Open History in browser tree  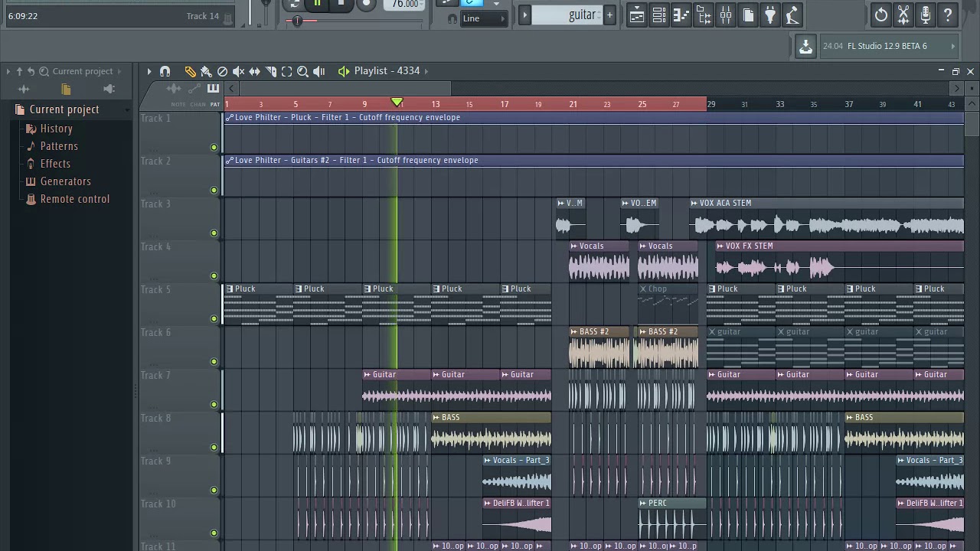point(56,129)
